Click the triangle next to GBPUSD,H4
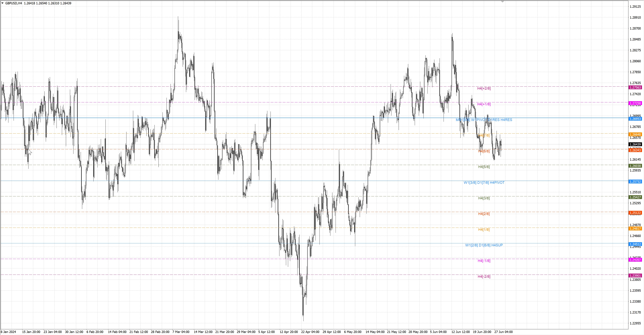The height and width of the screenshot is (335, 644). [3, 3]
